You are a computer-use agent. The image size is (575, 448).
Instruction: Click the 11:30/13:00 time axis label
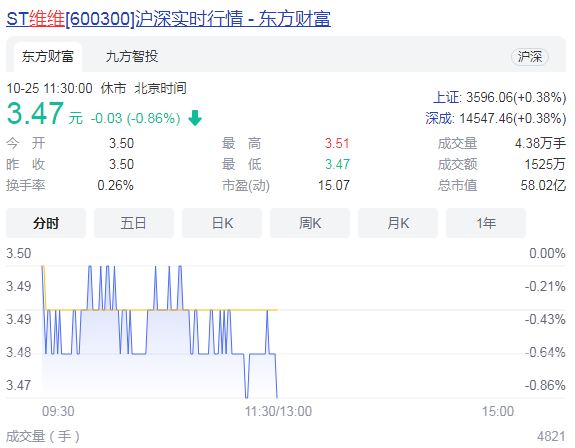[278, 411]
